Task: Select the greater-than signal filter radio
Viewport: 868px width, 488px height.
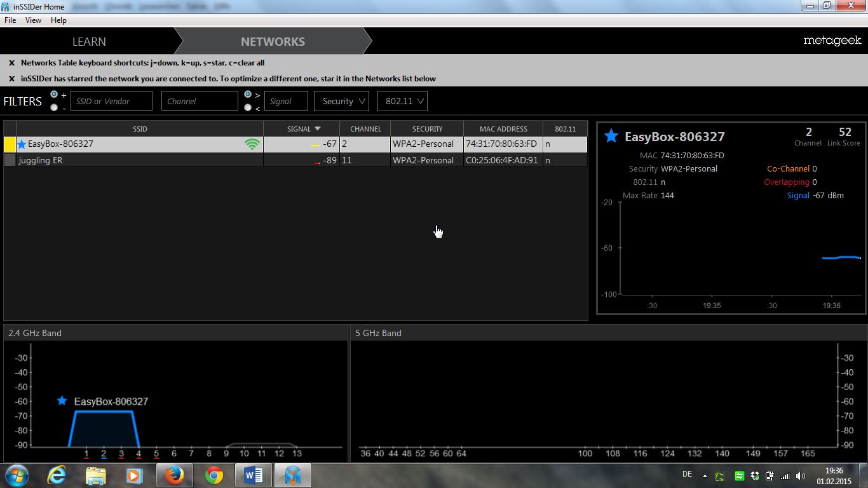Action: (x=248, y=94)
